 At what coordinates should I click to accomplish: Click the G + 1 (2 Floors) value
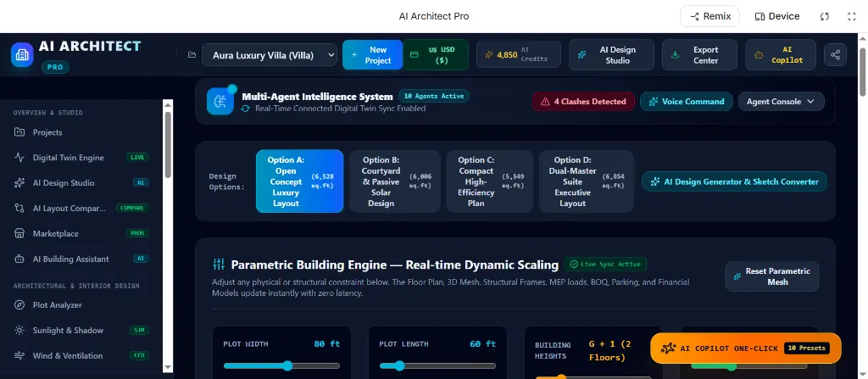click(x=610, y=350)
